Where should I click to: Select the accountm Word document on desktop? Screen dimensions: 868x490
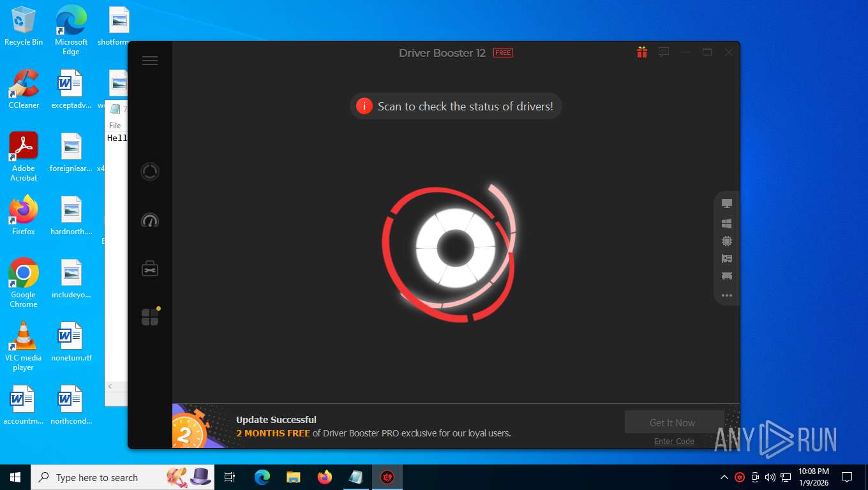coord(22,405)
